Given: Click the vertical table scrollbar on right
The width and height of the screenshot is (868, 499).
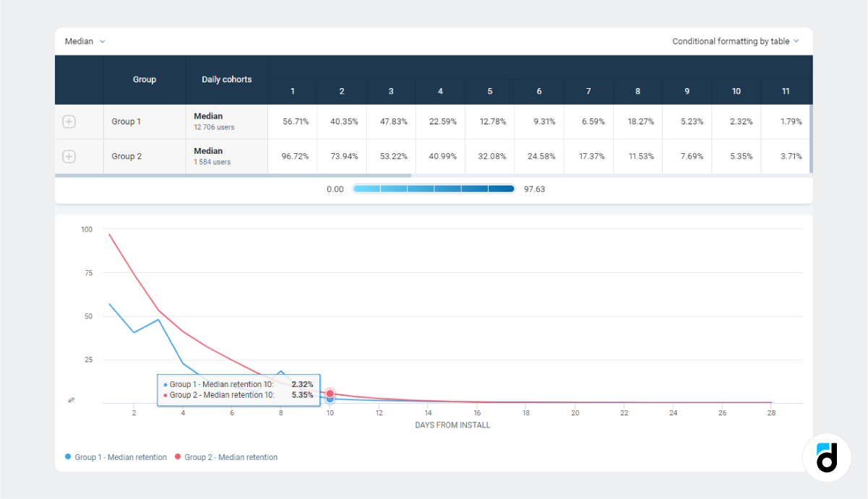Looking at the screenshot, I should (x=810, y=139).
